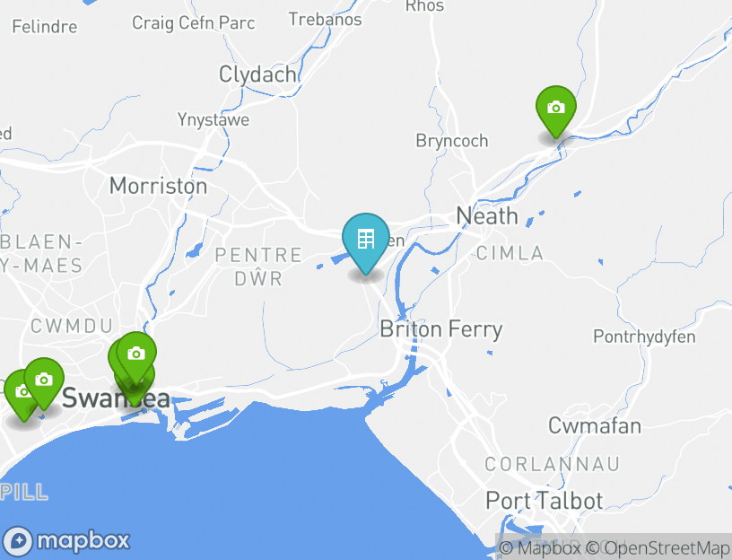Click the Ynystawe place label

(x=213, y=120)
